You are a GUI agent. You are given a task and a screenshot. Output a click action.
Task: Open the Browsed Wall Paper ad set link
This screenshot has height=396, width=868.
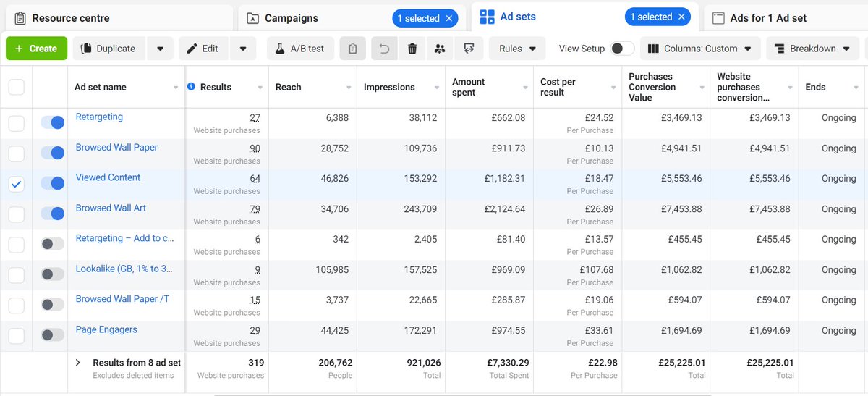click(116, 147)
